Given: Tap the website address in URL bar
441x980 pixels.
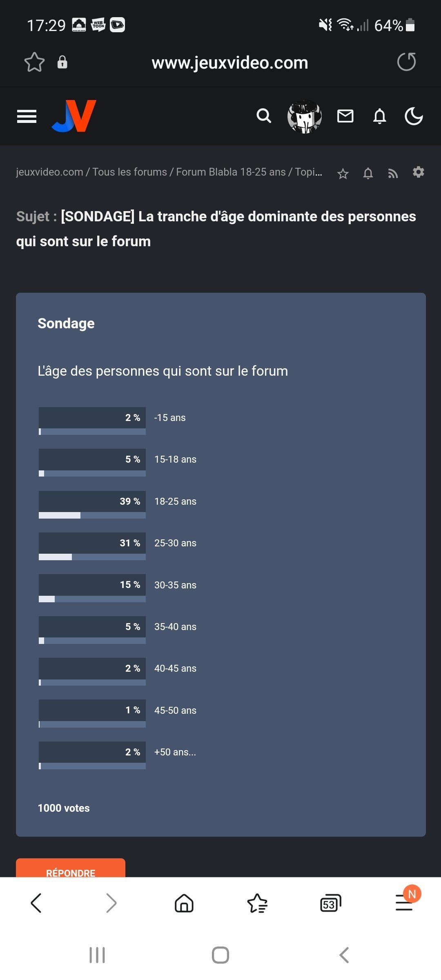Looking at the screenshot, I should 229,63.
